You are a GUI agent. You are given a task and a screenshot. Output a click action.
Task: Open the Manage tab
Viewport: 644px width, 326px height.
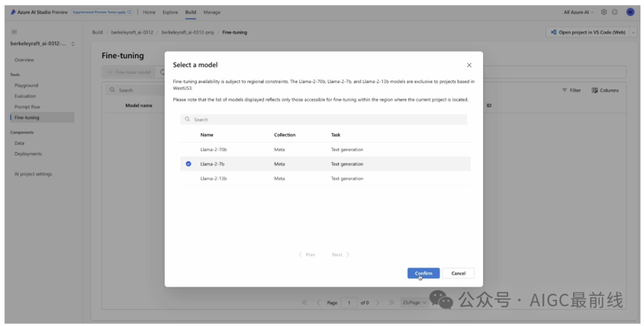click(212, 12)
